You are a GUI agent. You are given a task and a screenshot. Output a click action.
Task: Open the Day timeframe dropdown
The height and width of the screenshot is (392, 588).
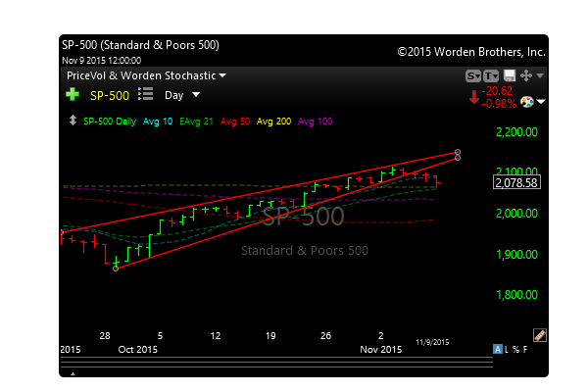182,95
